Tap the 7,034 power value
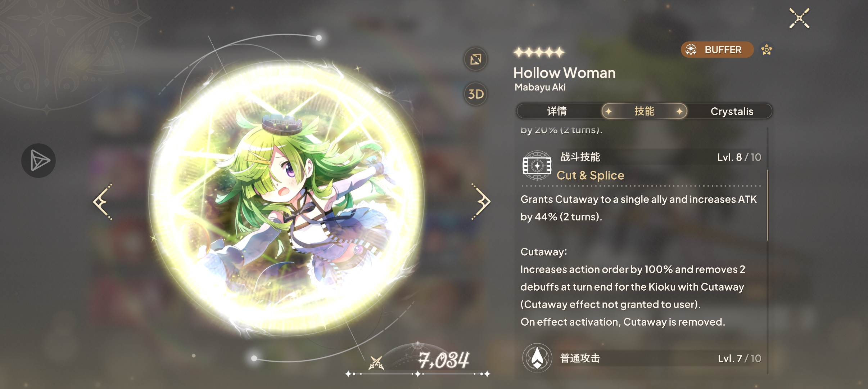The image size is (868, 389). tap(443, 360)
